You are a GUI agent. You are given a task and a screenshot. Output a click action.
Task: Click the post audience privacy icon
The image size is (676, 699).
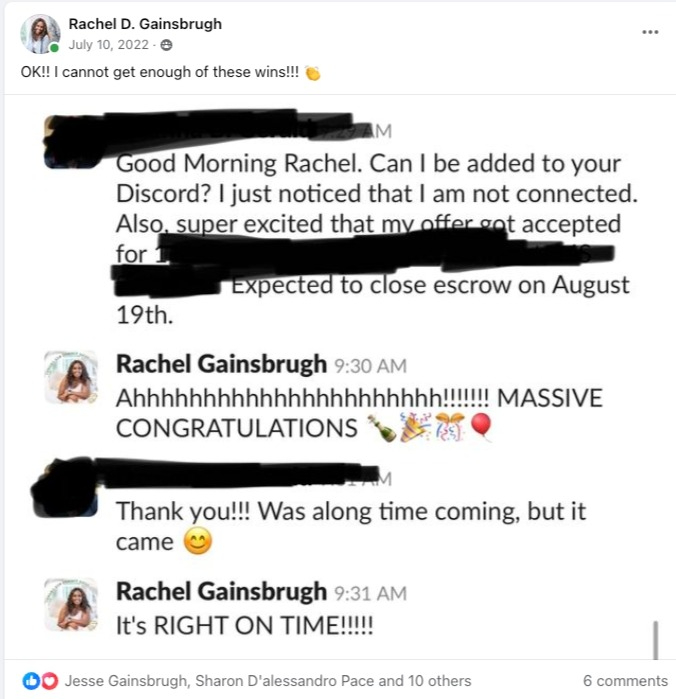tap(166, 45)
